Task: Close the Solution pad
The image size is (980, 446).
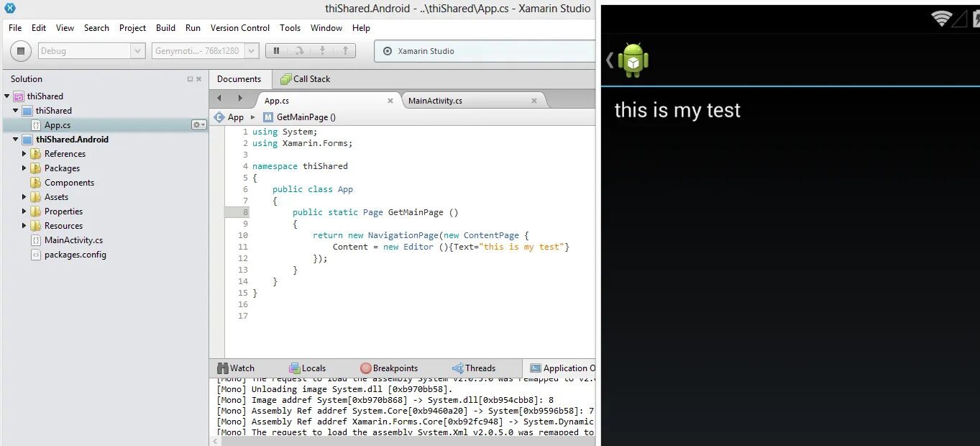Action: (x=199, y=79)
